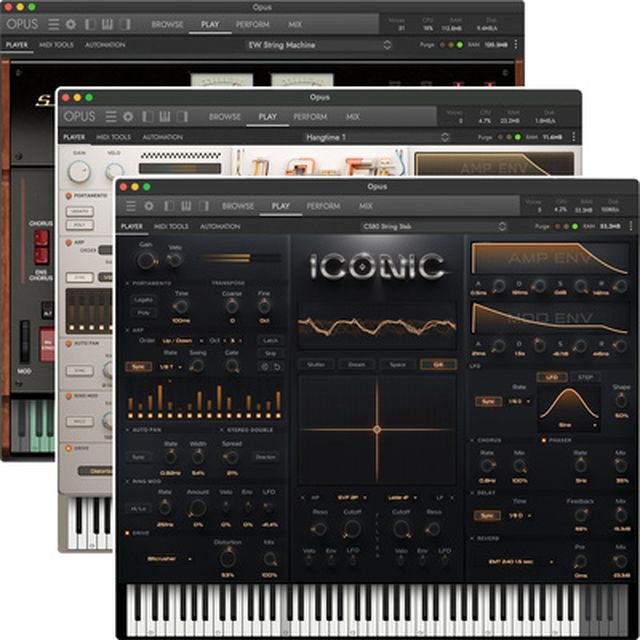Toggle the Phaser effect on/off indicator
This screenshot has height=640, width=640.
[x=544, y=440]
